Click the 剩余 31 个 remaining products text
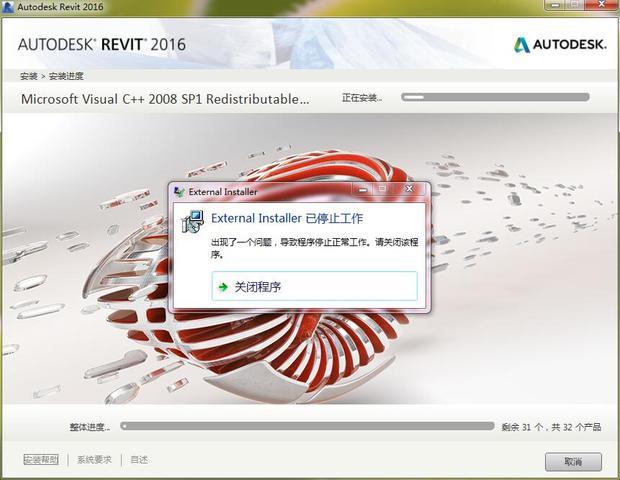 551,427
